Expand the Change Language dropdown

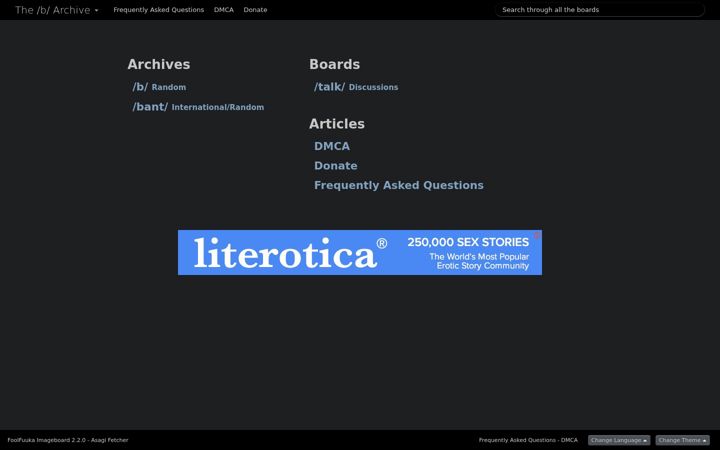click(x=619, y=440)
